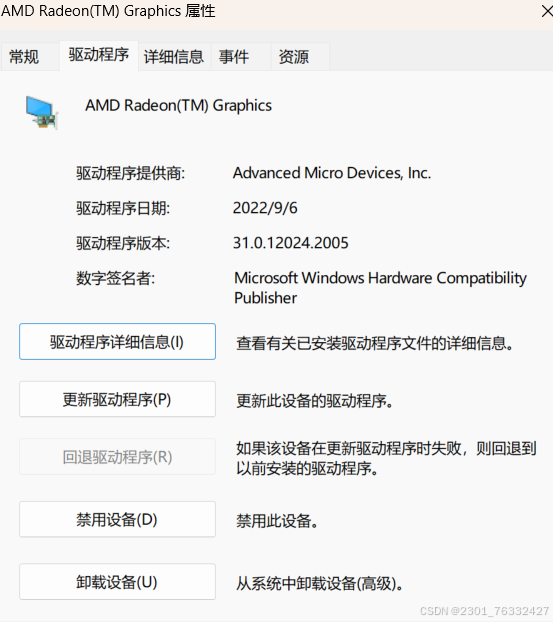Click the driver date 2022/9/6 value

(x=265, y=208)
